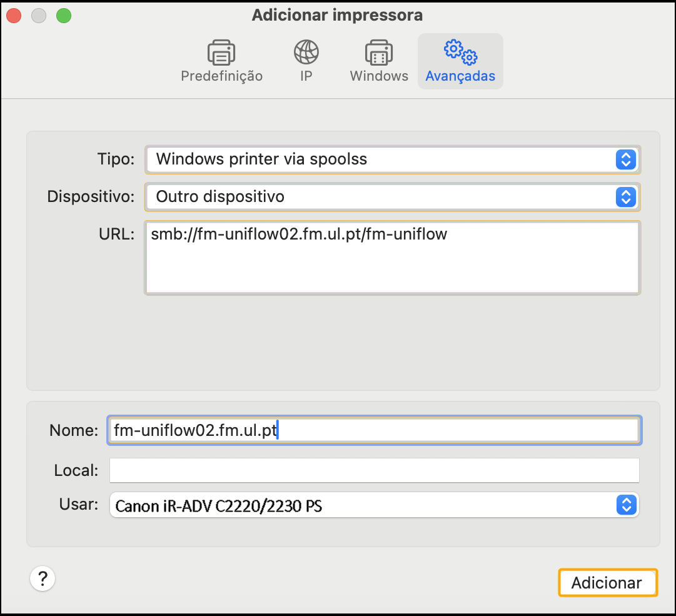Click the Predefinição tab label
This screenshot has width=676, height=616.
221,76
